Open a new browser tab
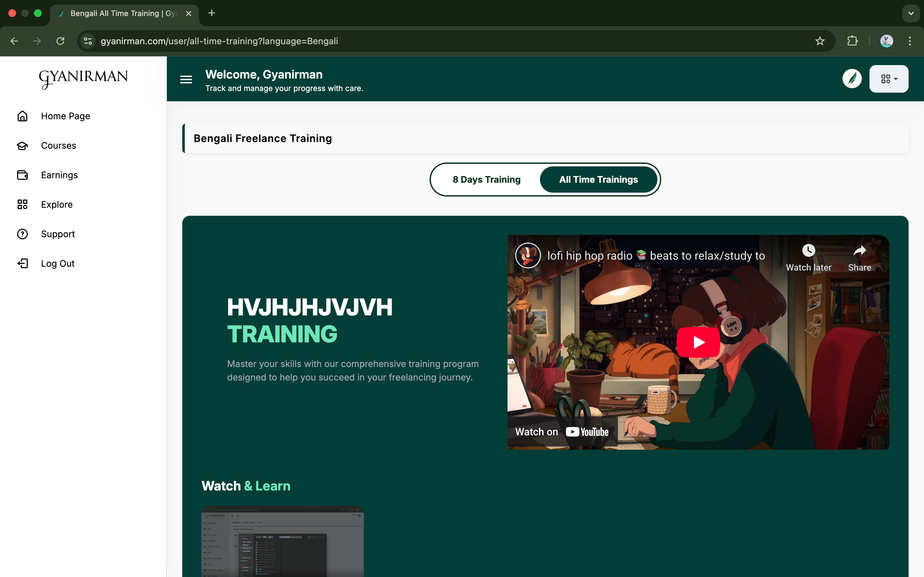The width and height of the screenshot is (924, 577). (x=211, y=13)
